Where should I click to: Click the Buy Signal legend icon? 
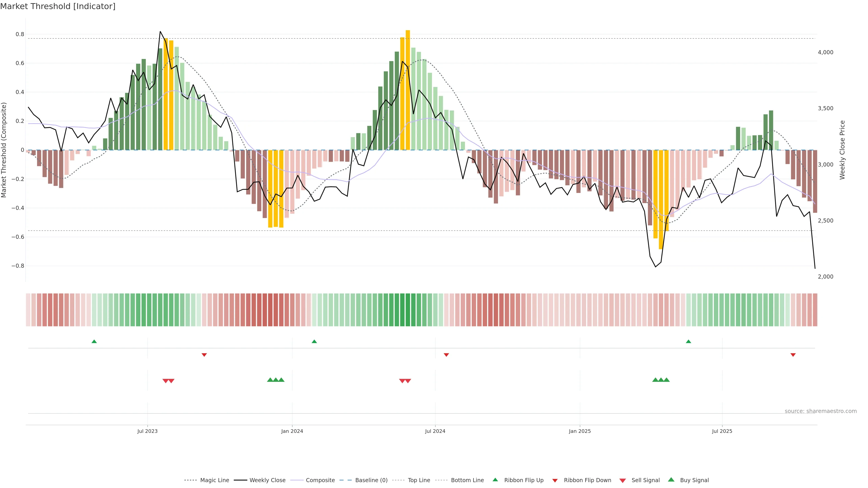pos(671,480)
